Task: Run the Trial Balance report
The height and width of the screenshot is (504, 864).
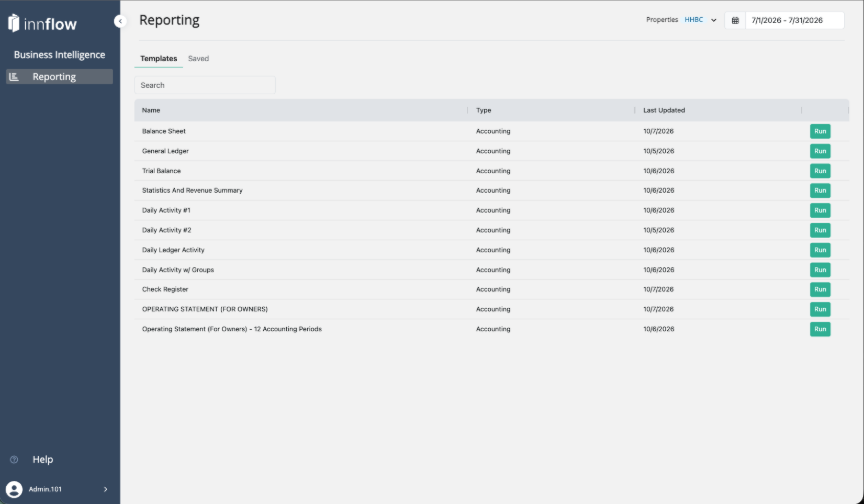Action: click(x=820, y=171)
